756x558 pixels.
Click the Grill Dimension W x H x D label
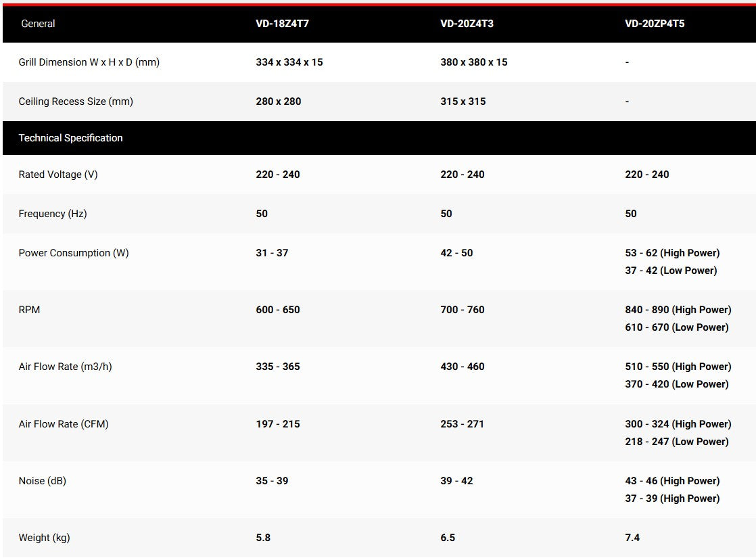[x=89, y=62]
